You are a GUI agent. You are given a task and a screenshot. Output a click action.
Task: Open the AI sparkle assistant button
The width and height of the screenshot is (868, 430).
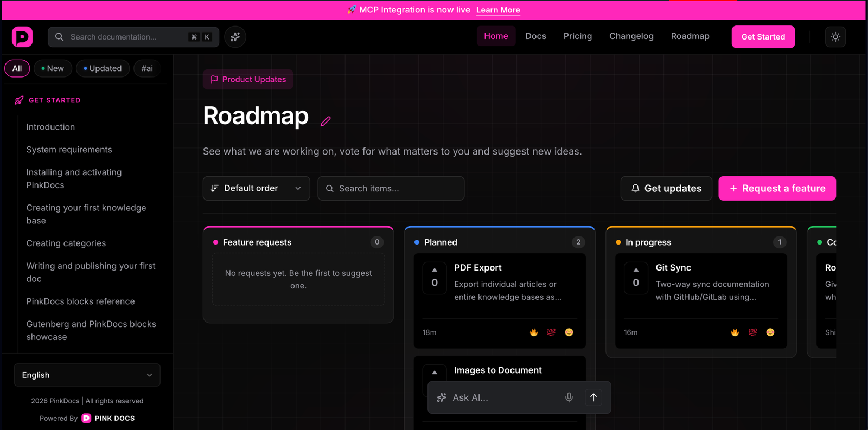tap(235, 37)
